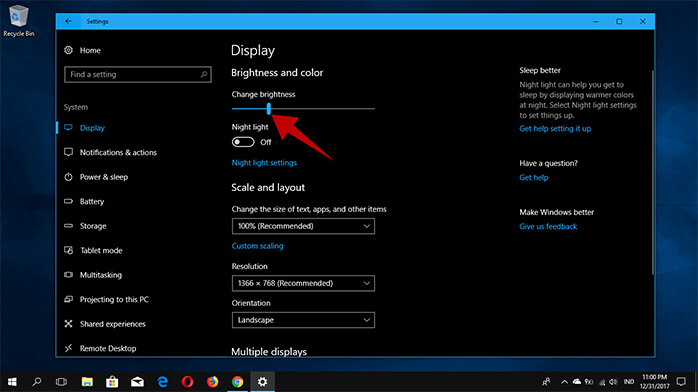The height and width of the screenshot is (392, 698).
Task: Click Get help setting it up link
Action: (x=555, y=129)
